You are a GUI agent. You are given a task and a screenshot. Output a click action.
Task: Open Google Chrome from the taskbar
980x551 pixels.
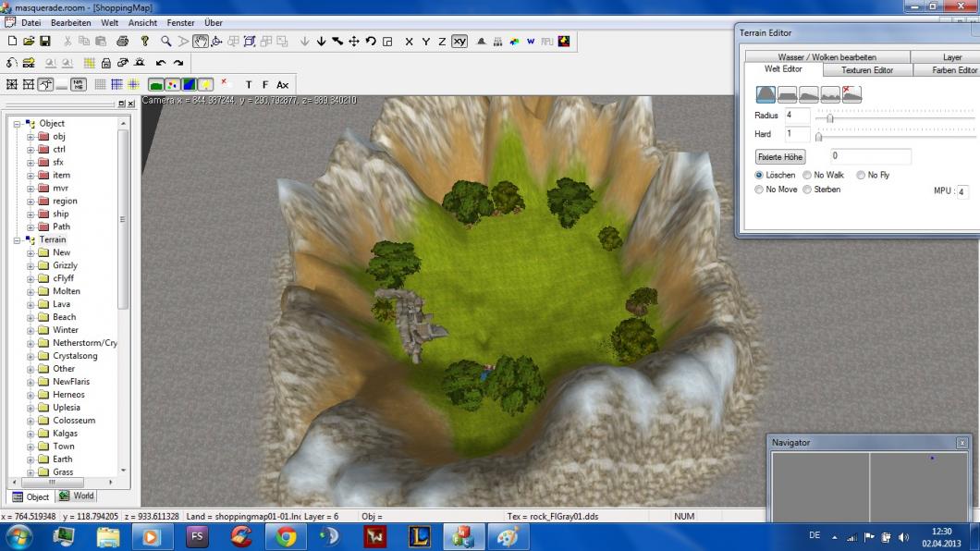tap(286, 536)
